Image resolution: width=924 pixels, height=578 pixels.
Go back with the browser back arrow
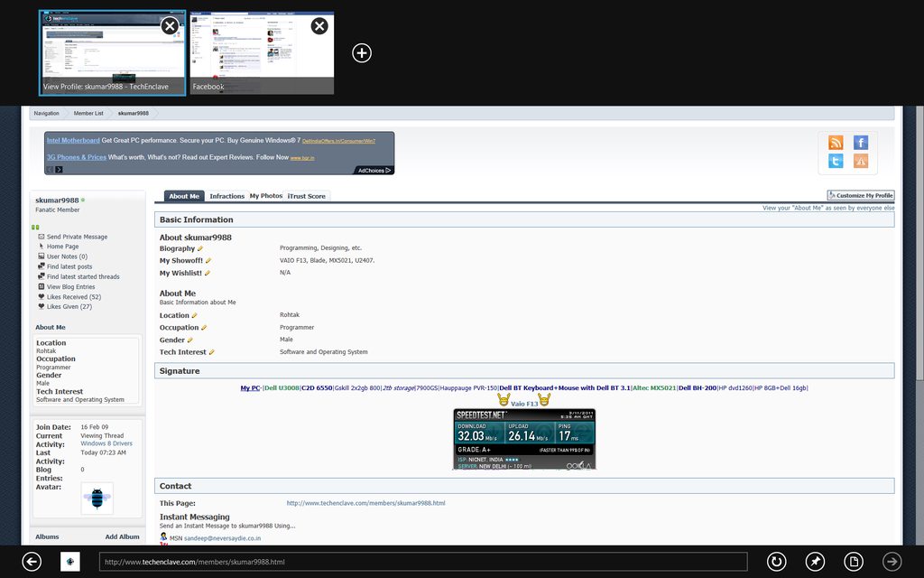point(32,562)
